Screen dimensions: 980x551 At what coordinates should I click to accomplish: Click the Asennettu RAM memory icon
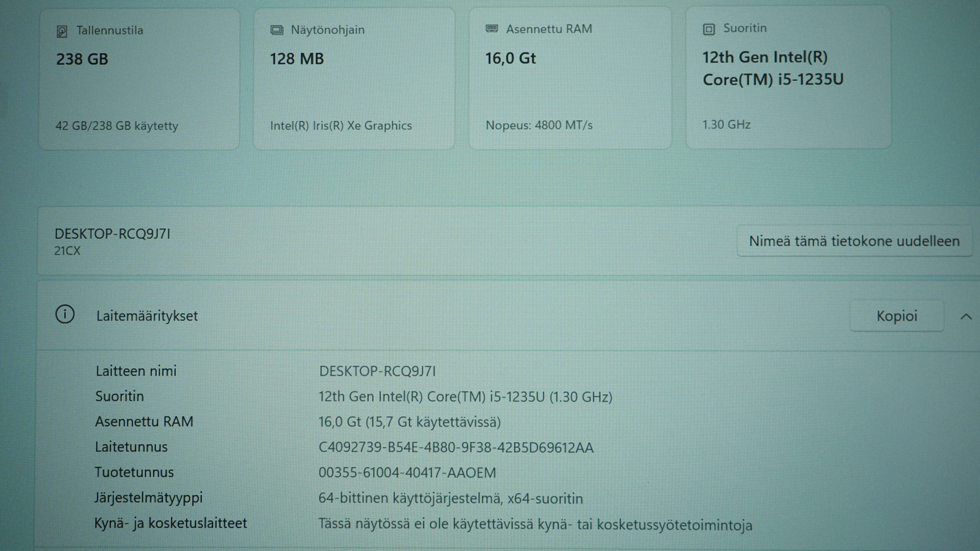coord(492,29)
